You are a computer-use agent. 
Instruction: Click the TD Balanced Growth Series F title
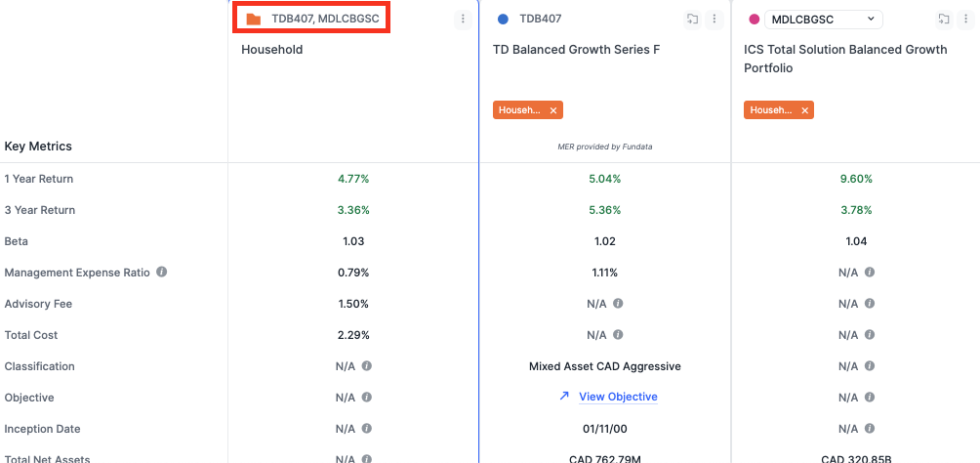[x=576, y=50]
